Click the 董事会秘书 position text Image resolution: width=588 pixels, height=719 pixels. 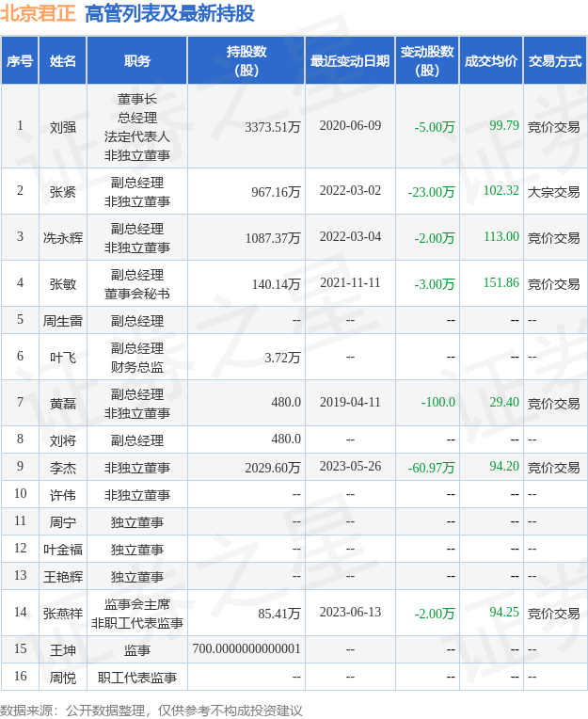137,294
